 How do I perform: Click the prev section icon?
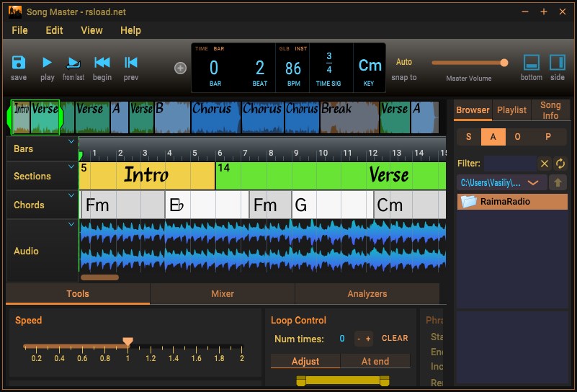pyautogui.click(x=130, y=63)
